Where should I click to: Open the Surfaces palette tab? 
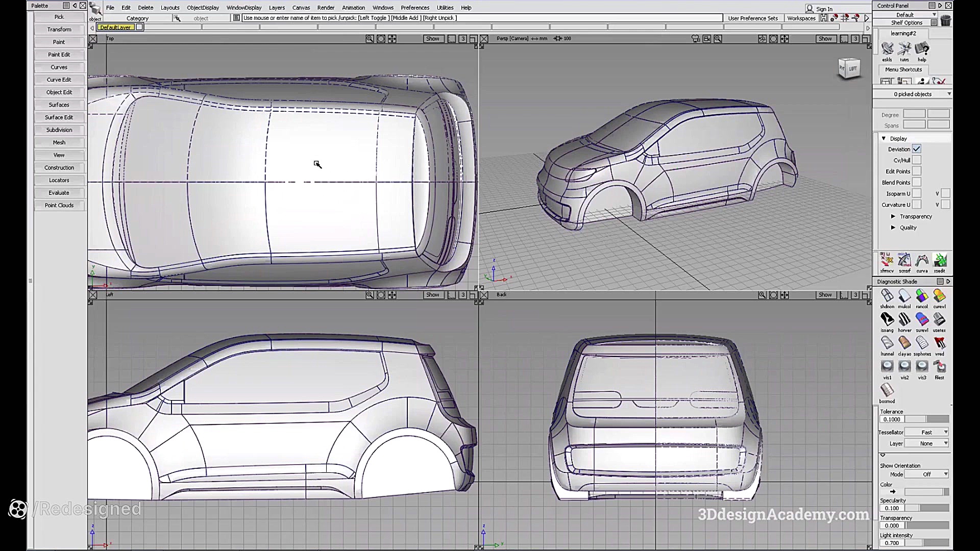(x=59, y=105)
